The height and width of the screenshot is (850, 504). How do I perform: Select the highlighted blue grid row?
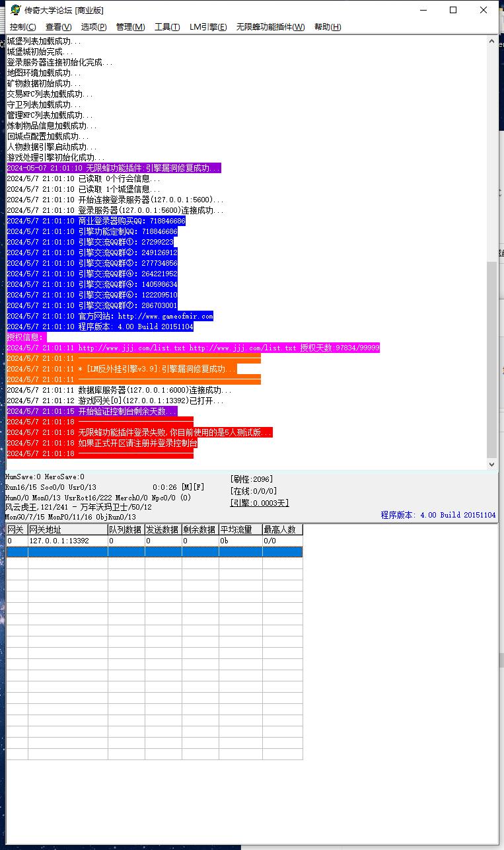(x=155, y=552)
